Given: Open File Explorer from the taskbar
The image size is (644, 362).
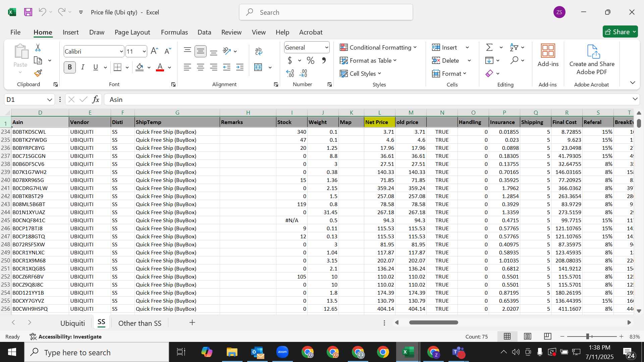Looking at the screenshot, I should 232,352.
